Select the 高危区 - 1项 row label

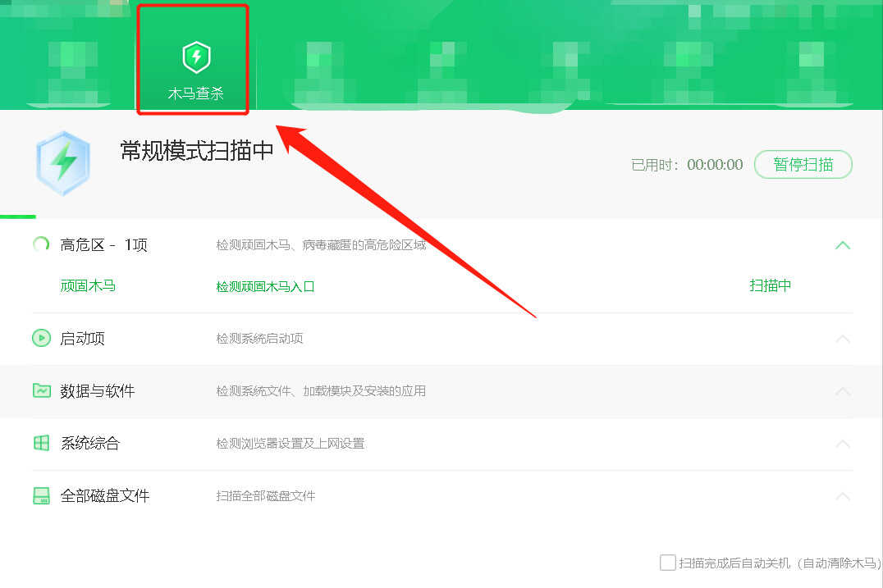click(x=103, y=244)
